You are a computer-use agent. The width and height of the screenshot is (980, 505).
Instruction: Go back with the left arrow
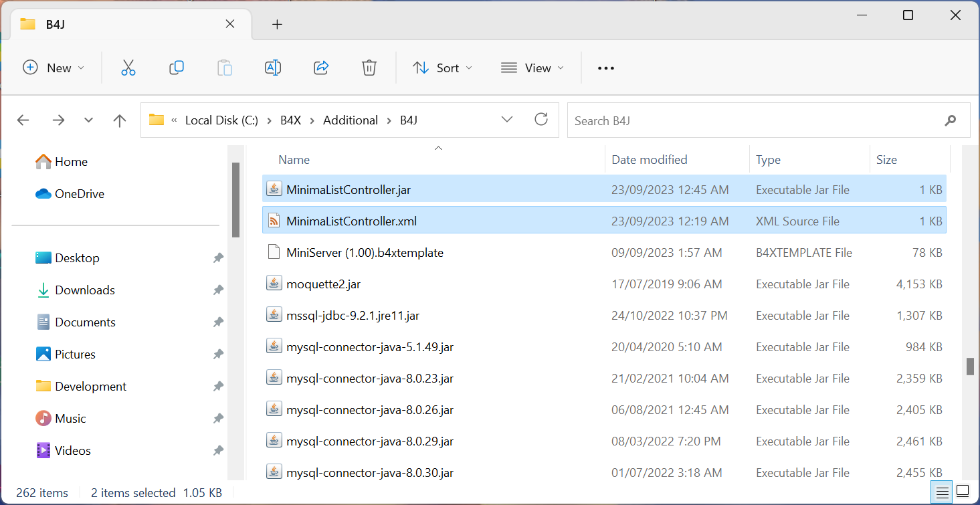23,120
